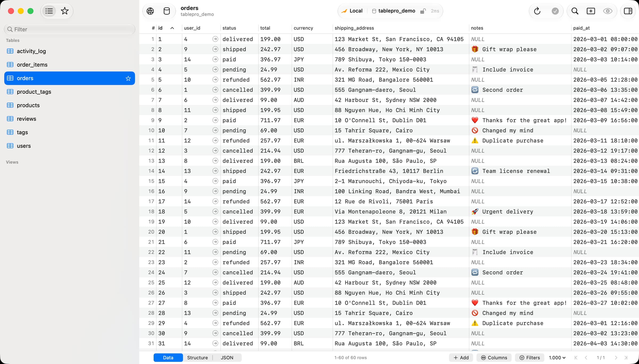Open the order_items table
The width and height of the screenshot is (639, 364).
(69, 65)
